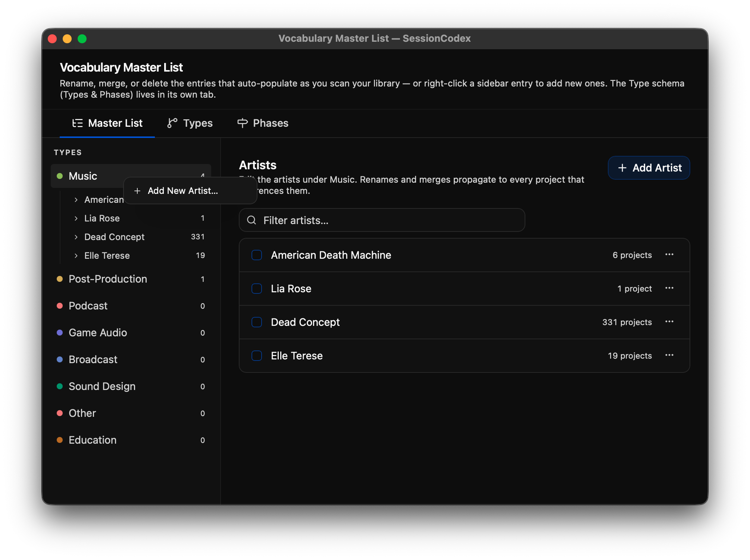Expand Elle Terese in the sidebar tree
This screenshot has width=750, height=560.
76,256
